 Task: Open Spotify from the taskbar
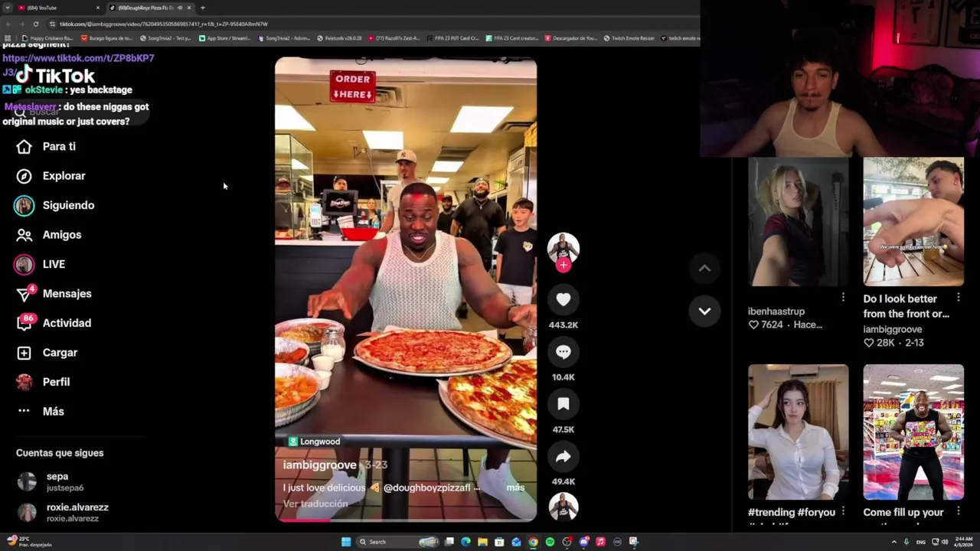(550, 542)
